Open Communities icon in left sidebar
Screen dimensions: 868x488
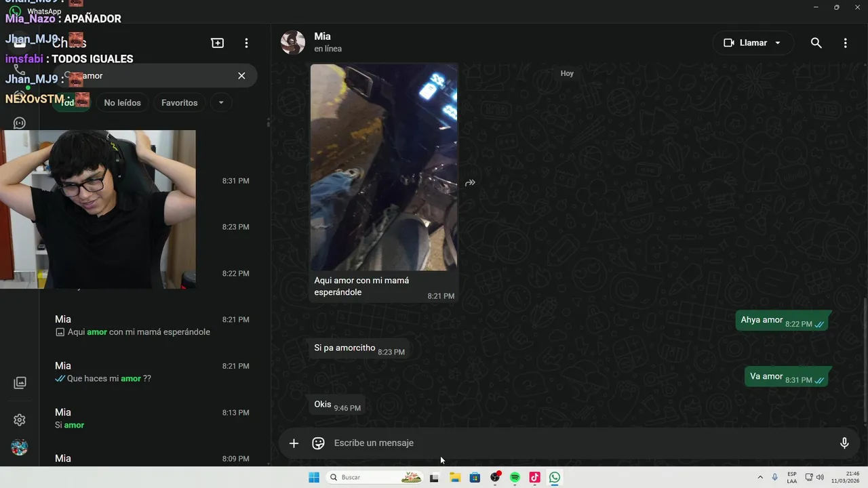pyautogui.click(x=20, y=123)
